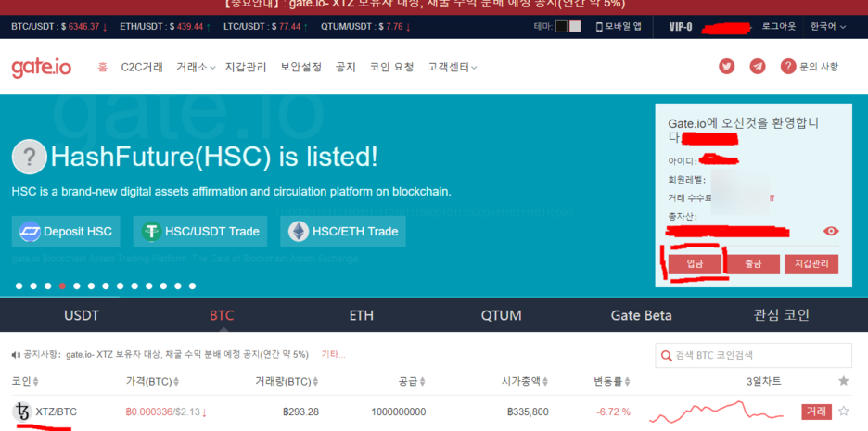Click the HashFuture question-mark coin icon
The width and height of the screenshot is (868, 431).
pos(30,158)
